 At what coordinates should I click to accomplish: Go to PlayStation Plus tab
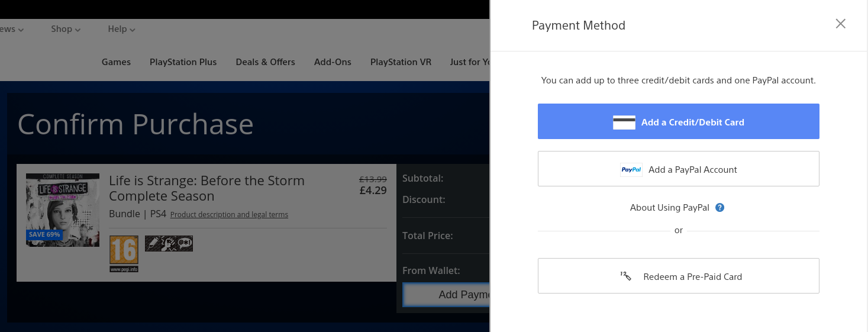(x=183, y=62)
